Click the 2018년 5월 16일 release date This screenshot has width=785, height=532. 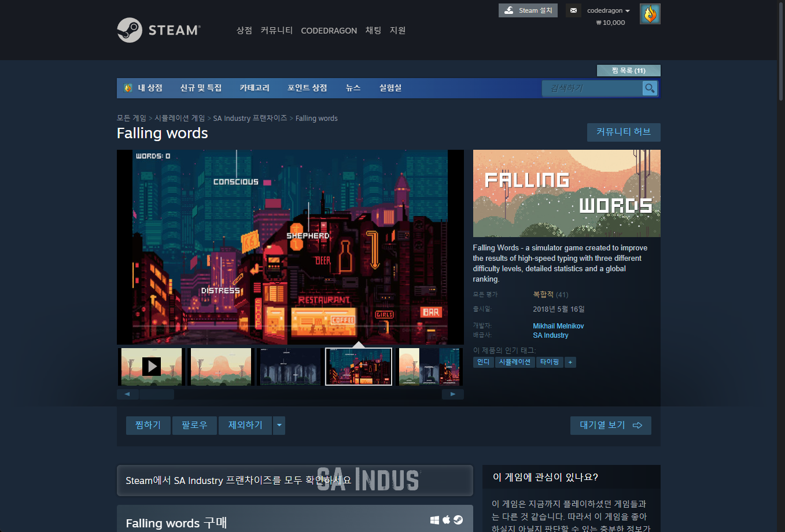[x=559, y=309]
